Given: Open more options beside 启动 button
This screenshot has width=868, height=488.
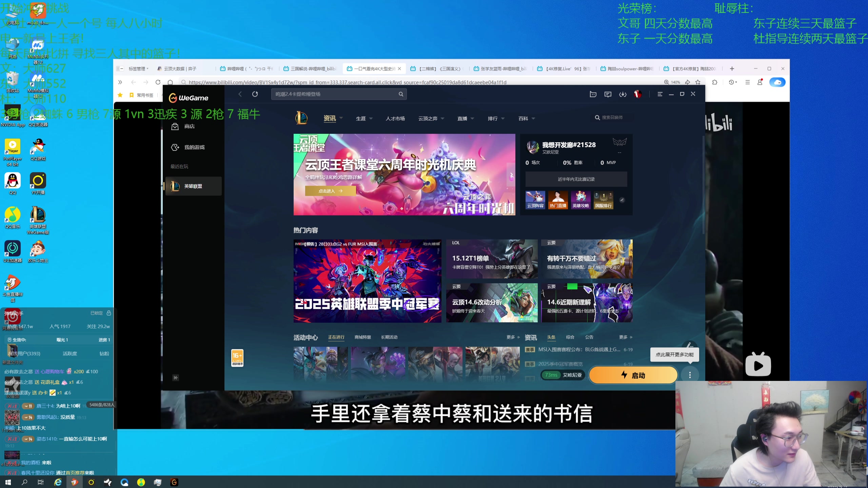Looking at the screenshot, I should coord(690,375).
